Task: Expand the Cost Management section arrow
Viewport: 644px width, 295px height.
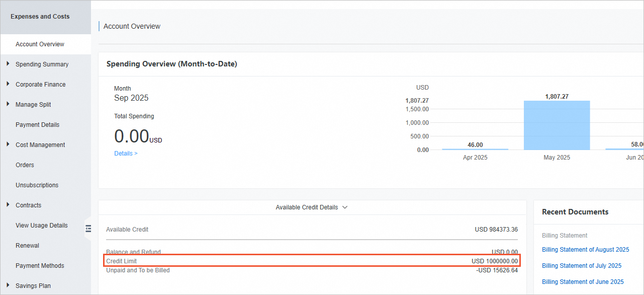Action: [8, 144]
